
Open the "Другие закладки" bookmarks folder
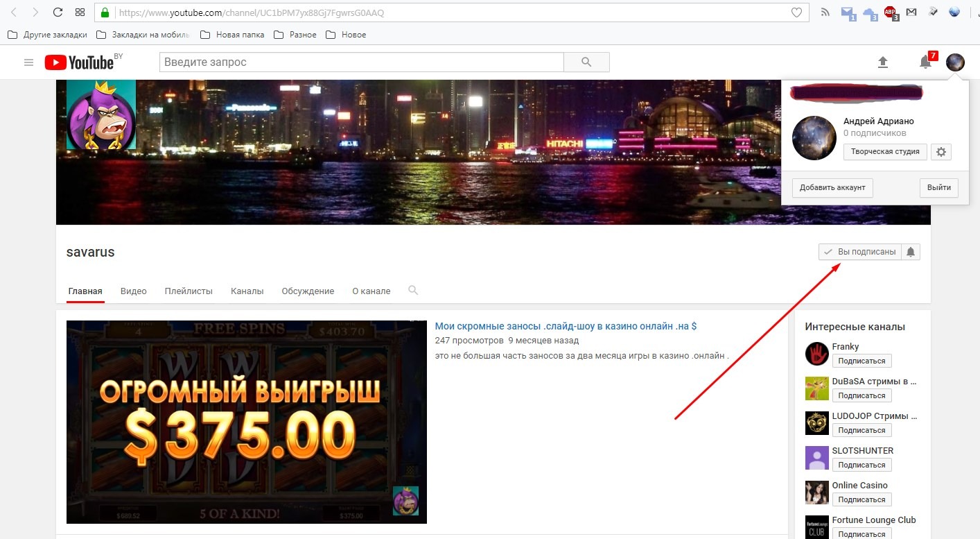pos(48,35)
